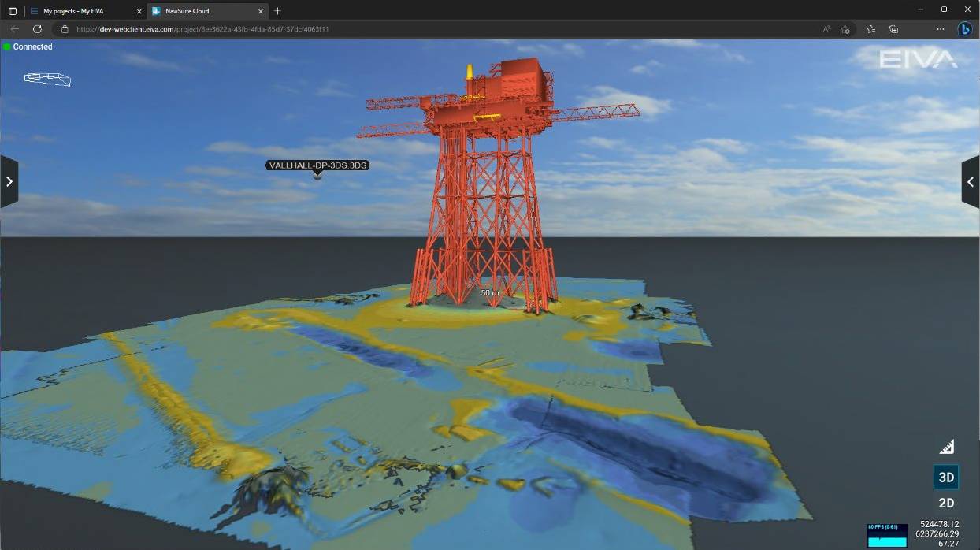Keep 3D view mode active
980x550 pixels.
[945, 477]
